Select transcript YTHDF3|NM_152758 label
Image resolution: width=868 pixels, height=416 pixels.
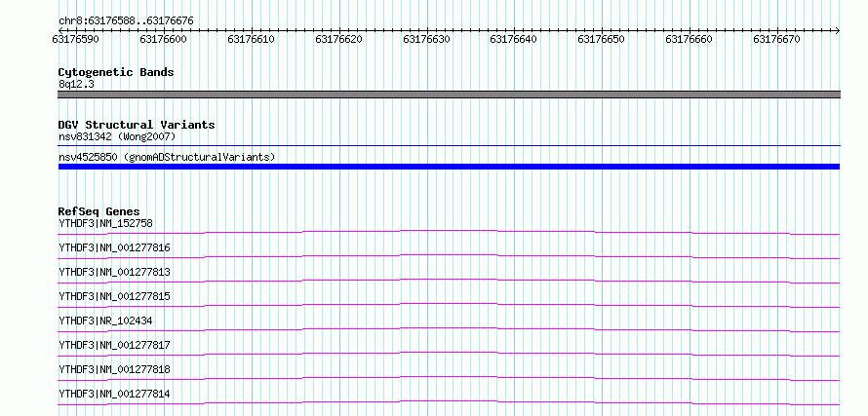pyautogui.click(x=105, y=223)
